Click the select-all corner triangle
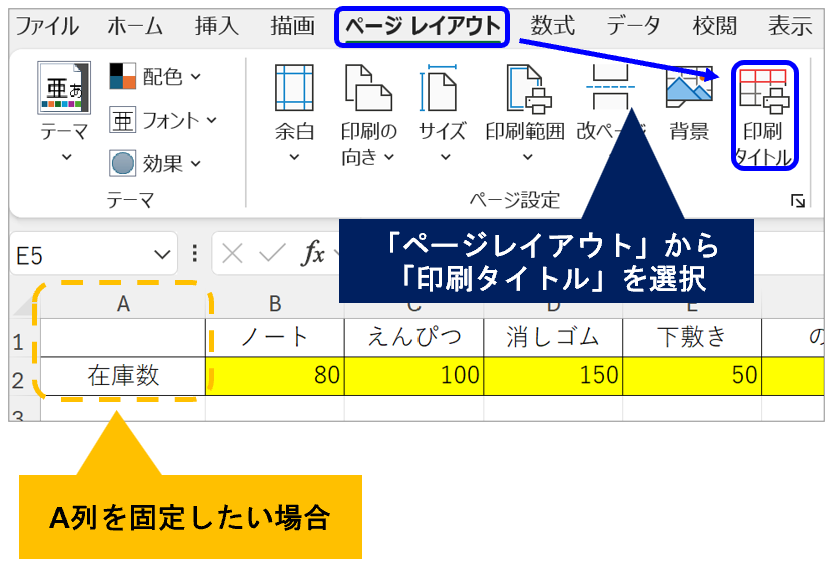This screenshot has width=831, height=563. (x=24, y=304)
